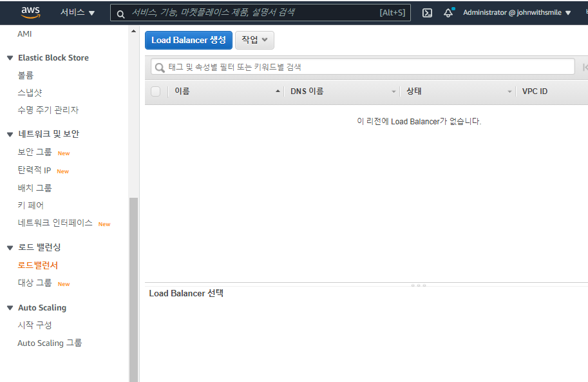Click the sort arrow on DNS 이름 column
The width and height of the screenshot is (588, 382).
pos(394,91)
